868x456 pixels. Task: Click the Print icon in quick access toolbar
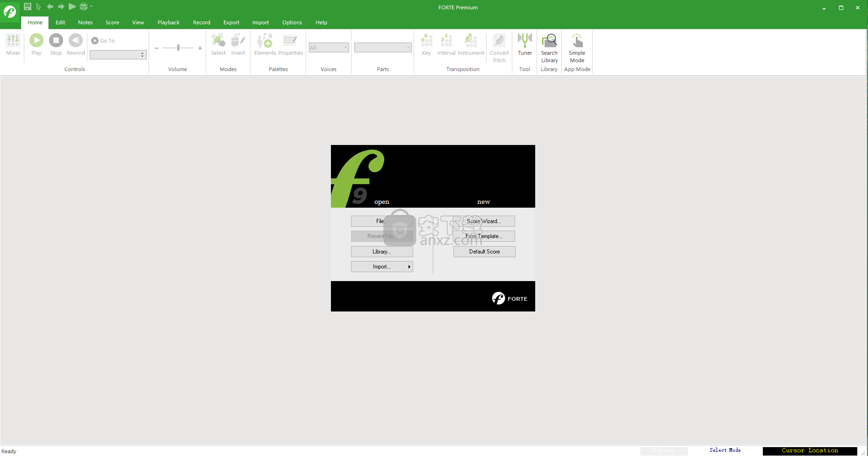pos(84,7)
